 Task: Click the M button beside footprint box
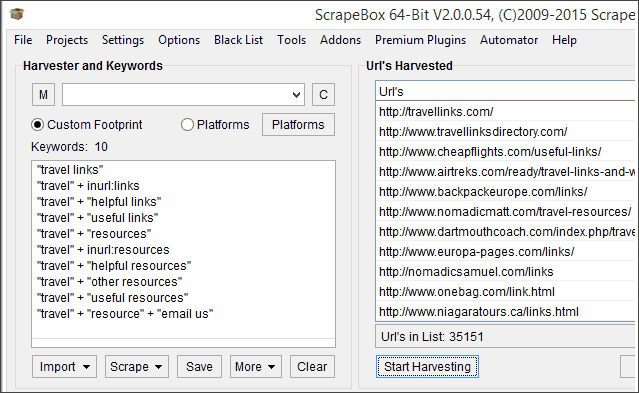point(43,95)
